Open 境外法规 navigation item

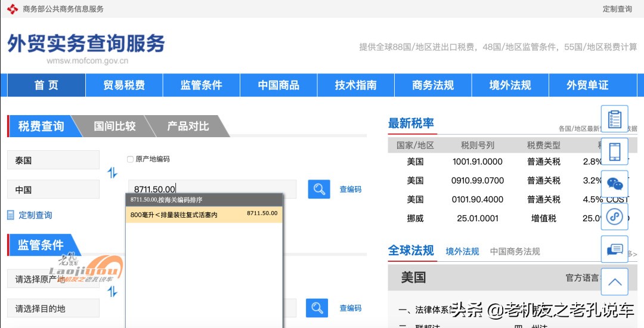pyautogui.click(x=510, y=85)
